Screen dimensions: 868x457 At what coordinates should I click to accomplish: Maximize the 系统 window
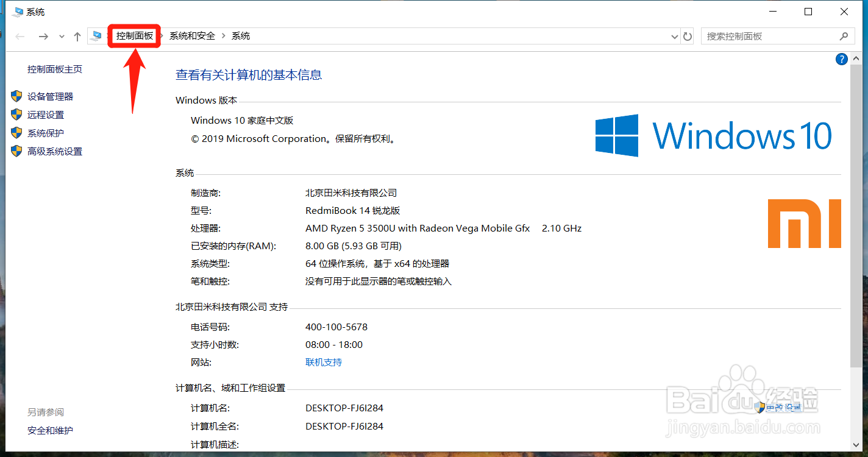pyautogui.click(x=808, y=12)
